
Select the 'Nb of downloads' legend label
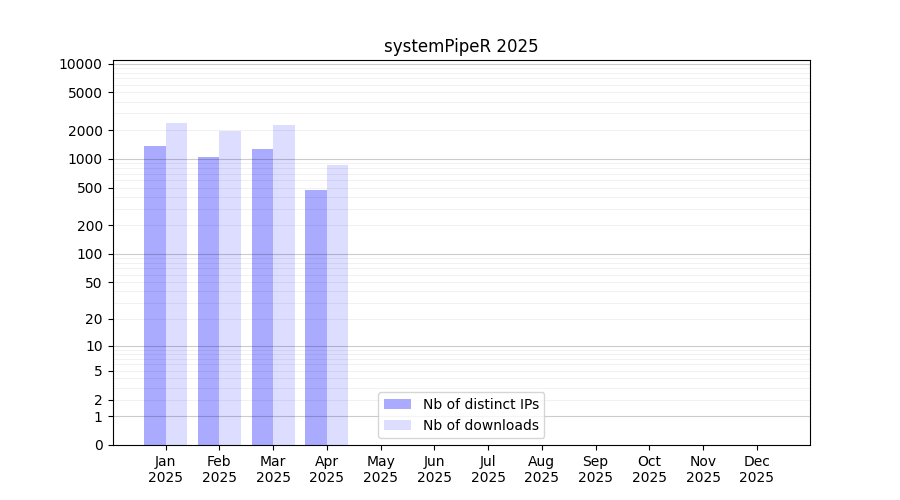coord(481,425)
